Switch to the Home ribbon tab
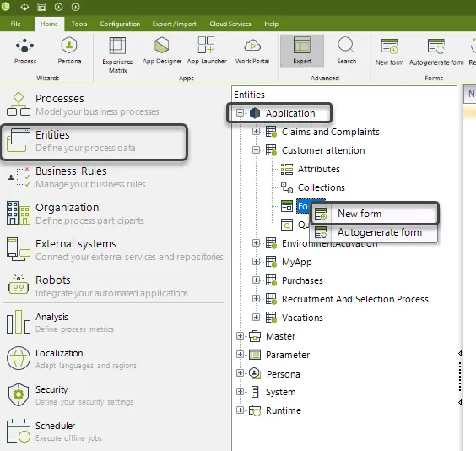 pos(49,24)
